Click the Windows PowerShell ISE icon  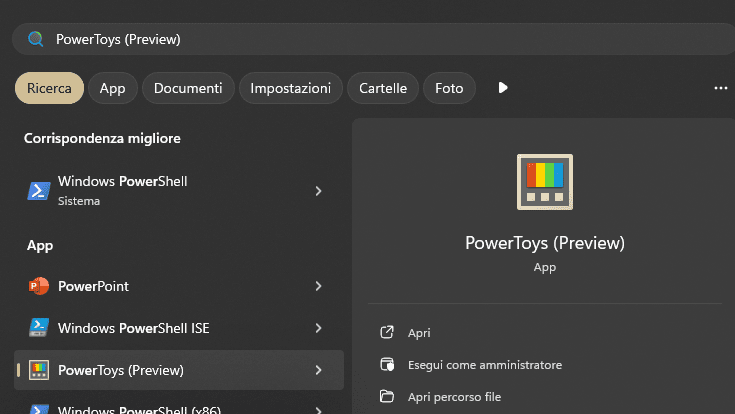pos(39,328)
